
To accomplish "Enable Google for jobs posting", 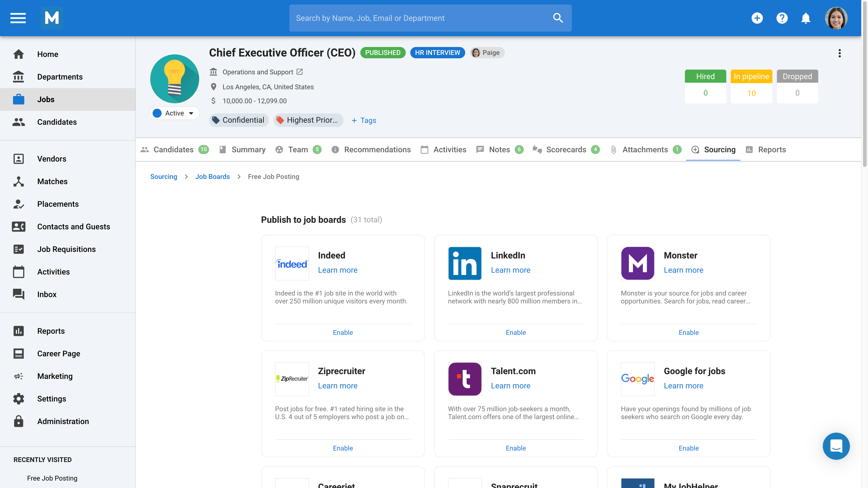I will 689,448.
